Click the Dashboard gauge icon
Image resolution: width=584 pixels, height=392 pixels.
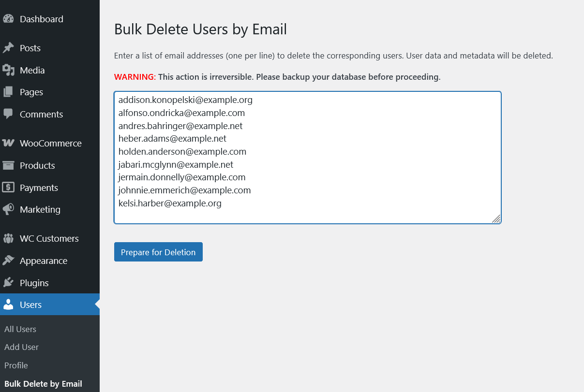(x=8, y=19)
